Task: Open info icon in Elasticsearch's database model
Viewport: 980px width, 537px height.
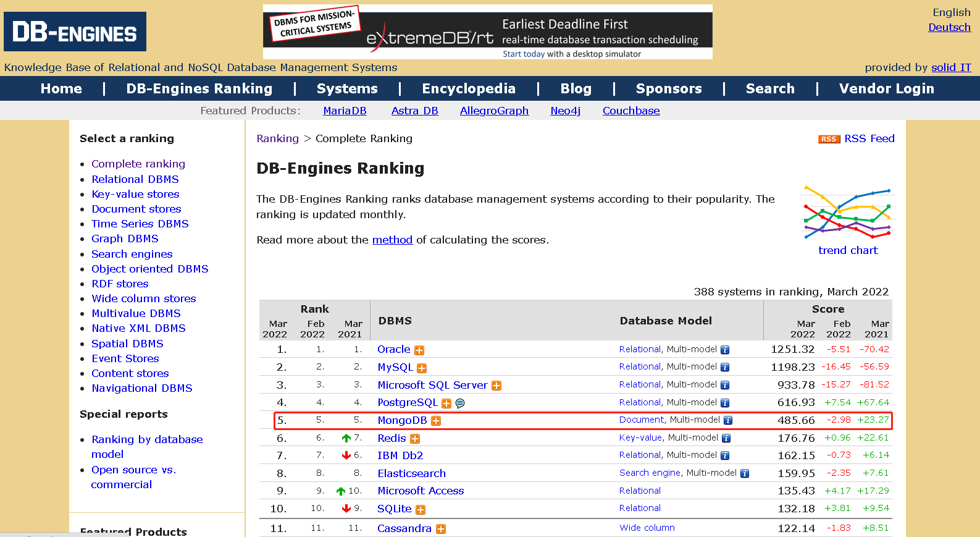Action: tap(745, 473)
